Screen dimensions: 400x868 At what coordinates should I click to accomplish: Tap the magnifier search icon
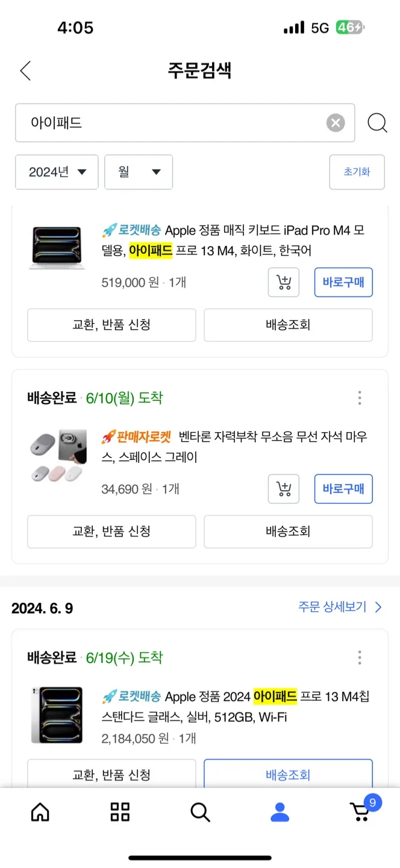point(377,123)
